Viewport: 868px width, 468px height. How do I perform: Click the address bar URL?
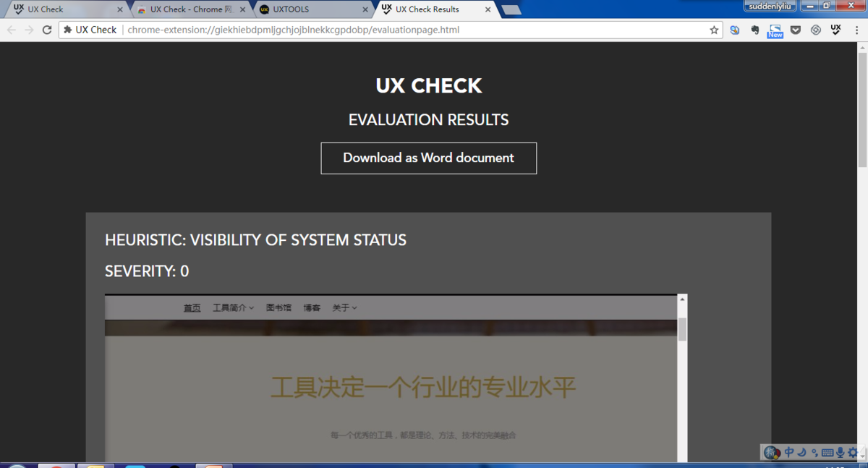point(293,30)
